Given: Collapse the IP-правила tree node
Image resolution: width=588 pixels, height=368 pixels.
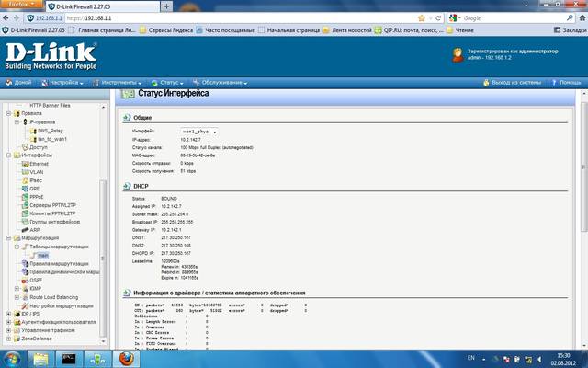Looking at the screenshot, I should (x=17, y=122).
